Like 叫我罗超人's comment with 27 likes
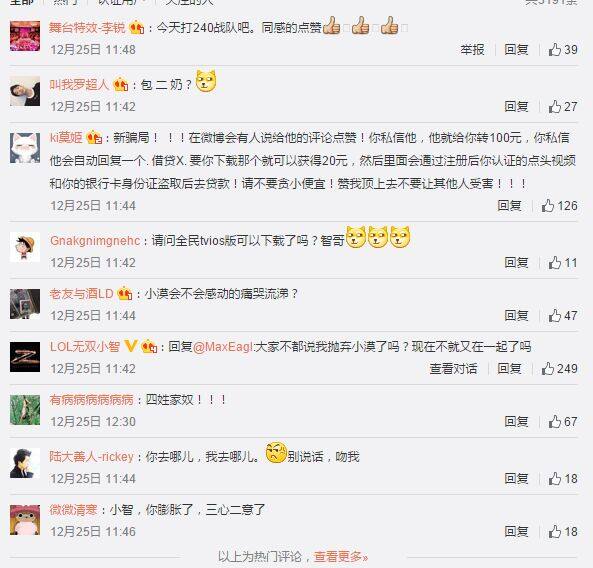The width and height of the screenshot is (593, 568). (x=563, y=107)
